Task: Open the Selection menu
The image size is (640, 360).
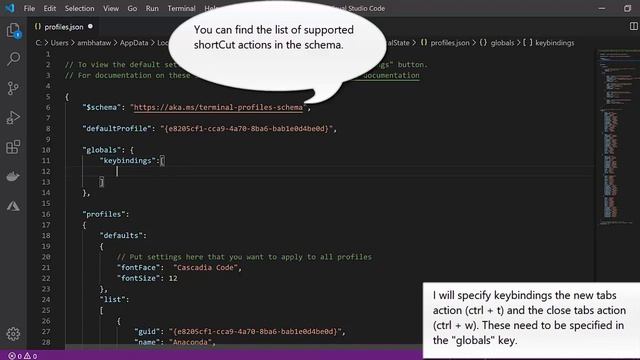Action: point(79,8)
